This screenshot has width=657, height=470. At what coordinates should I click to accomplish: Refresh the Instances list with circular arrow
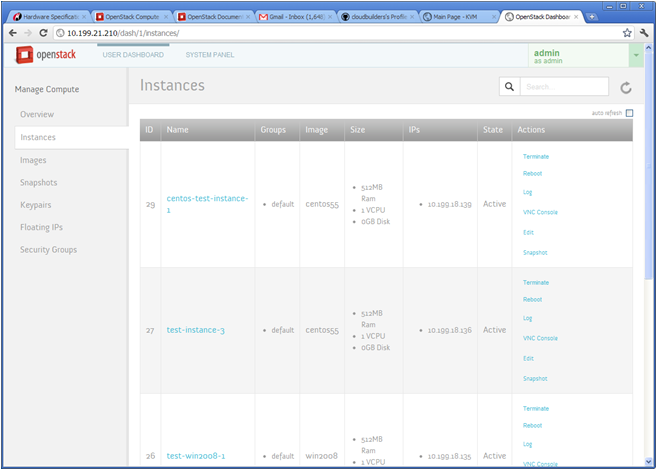(626, 87)
